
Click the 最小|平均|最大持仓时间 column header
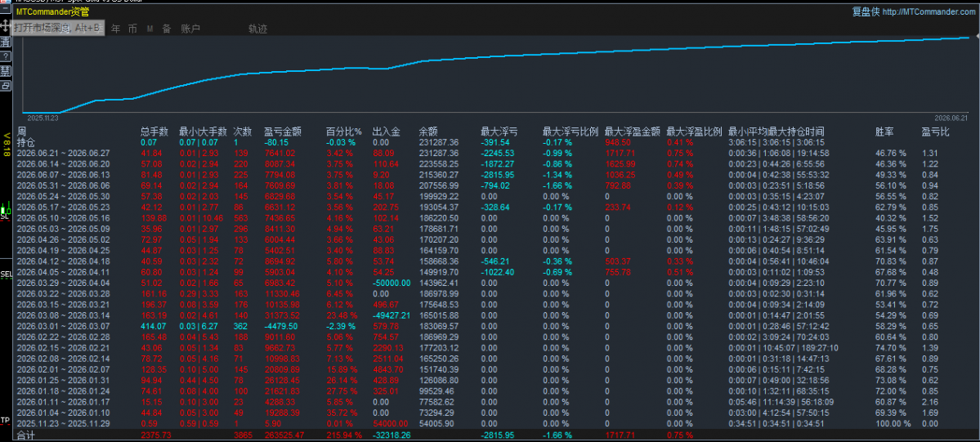tap(776, 132)
